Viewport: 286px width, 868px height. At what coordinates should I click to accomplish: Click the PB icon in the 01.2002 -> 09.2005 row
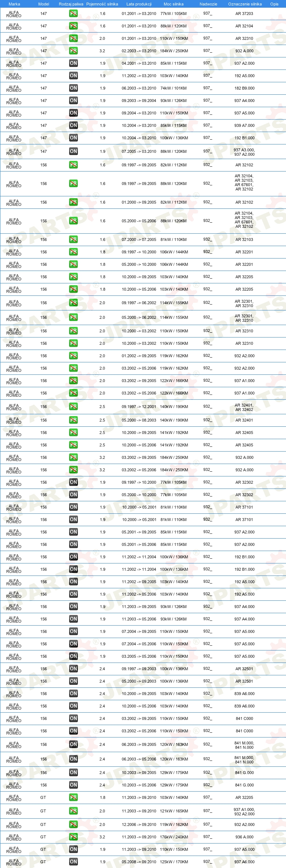pyautogui.click(x=74, y=356)
